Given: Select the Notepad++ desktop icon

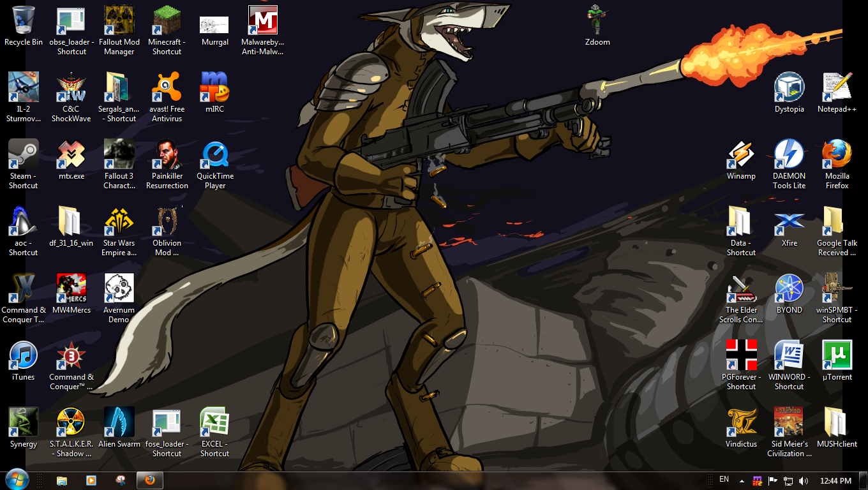Looking at the screenshot, I should 837,88.
